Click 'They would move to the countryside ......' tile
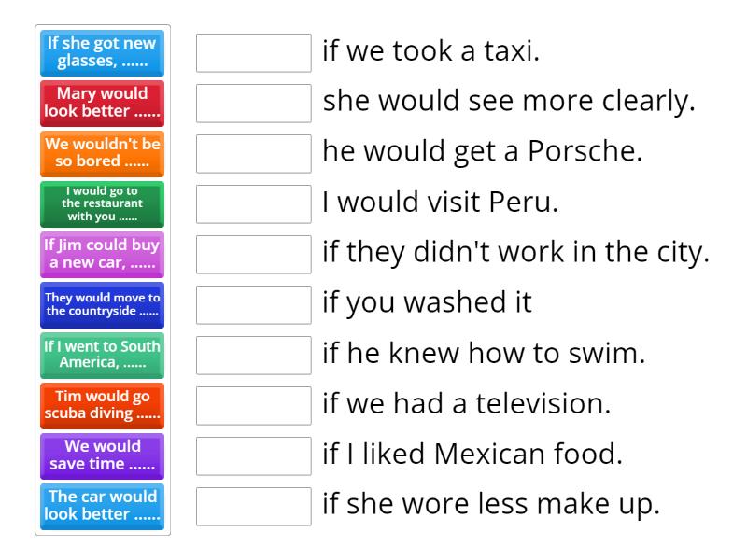 click(x=102, y=305)
